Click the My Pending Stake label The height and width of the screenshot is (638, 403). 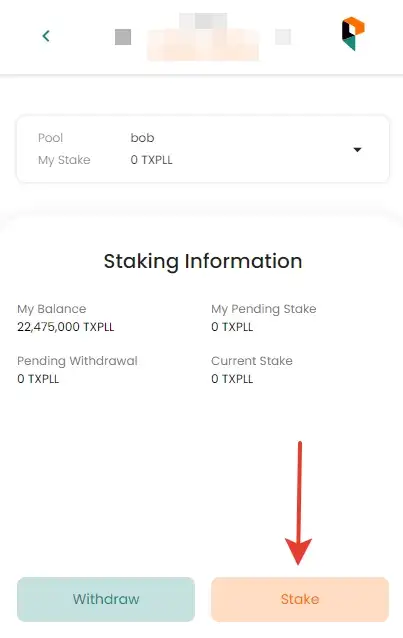click(x=264, y=309)
